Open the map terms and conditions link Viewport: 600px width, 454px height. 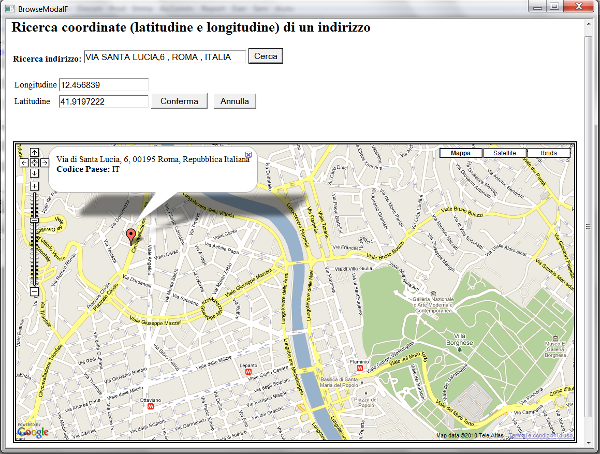point(541,435)
